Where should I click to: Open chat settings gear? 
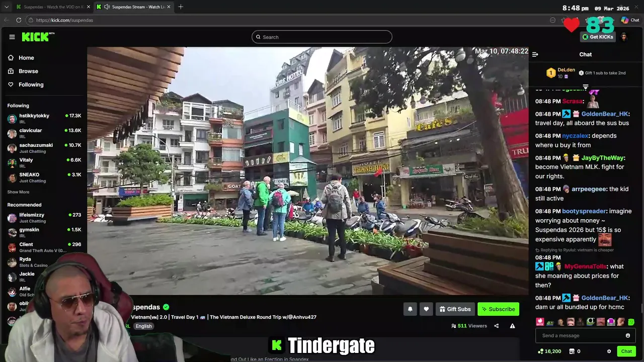coord(609,351)
